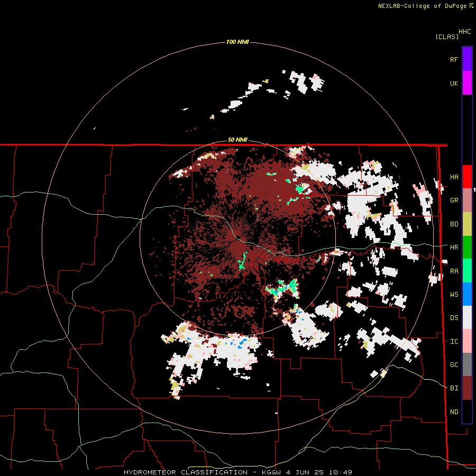Click the HYDROMETEOR CLASSIFICATION title text
476x476 pixels.
(186, 472)
